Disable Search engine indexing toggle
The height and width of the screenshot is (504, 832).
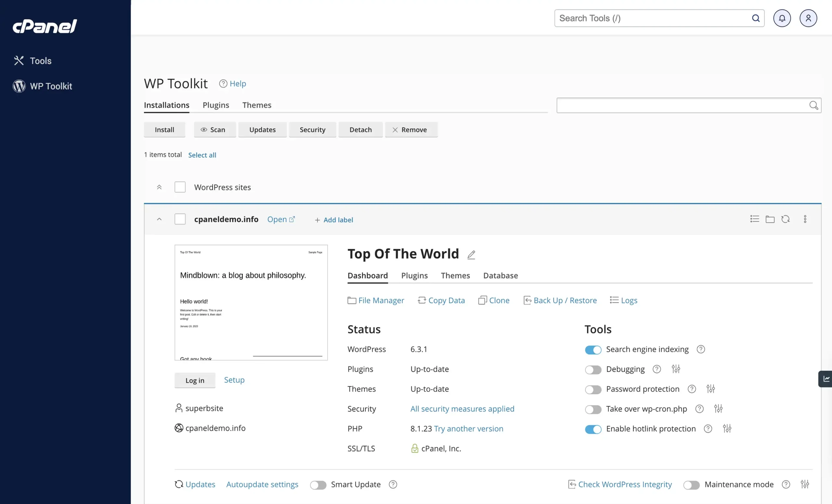point(593,350)
